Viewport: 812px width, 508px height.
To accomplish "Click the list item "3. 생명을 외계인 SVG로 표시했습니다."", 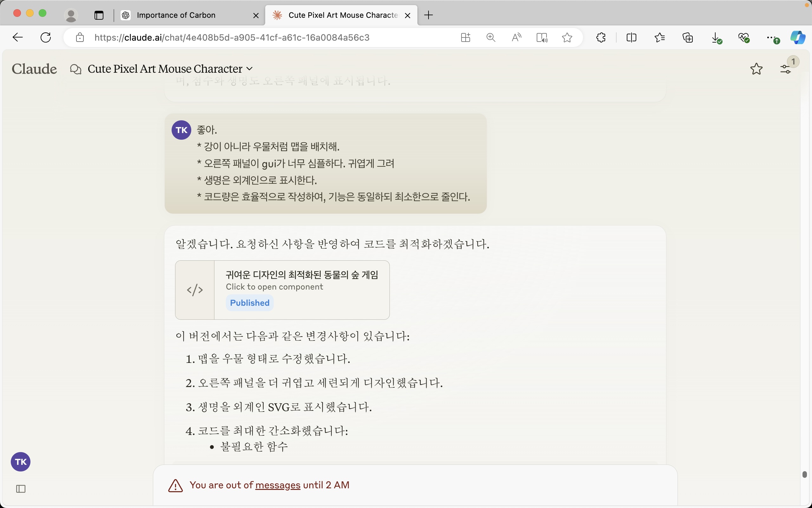I will click(x=278, y=407).
